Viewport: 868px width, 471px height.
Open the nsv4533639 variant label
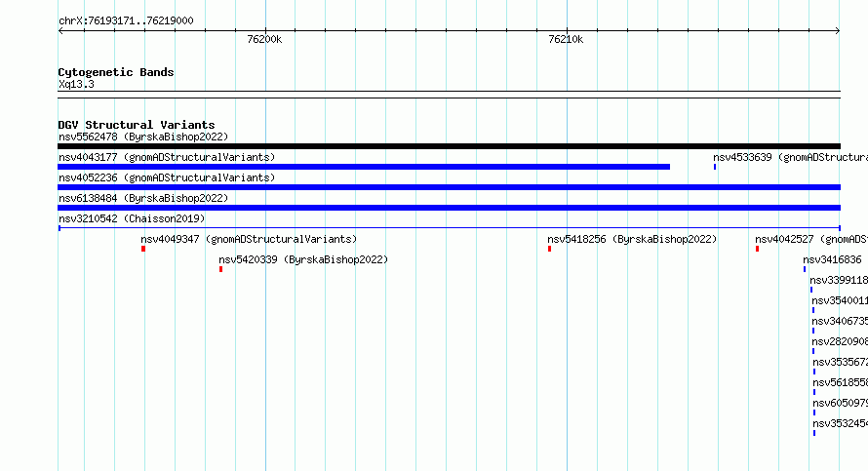[x=790, y=157]
